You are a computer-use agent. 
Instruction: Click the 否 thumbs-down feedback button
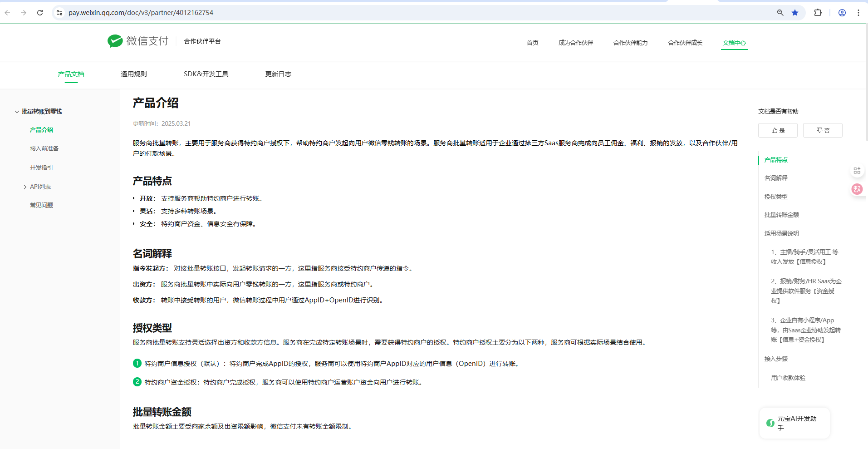823,130
